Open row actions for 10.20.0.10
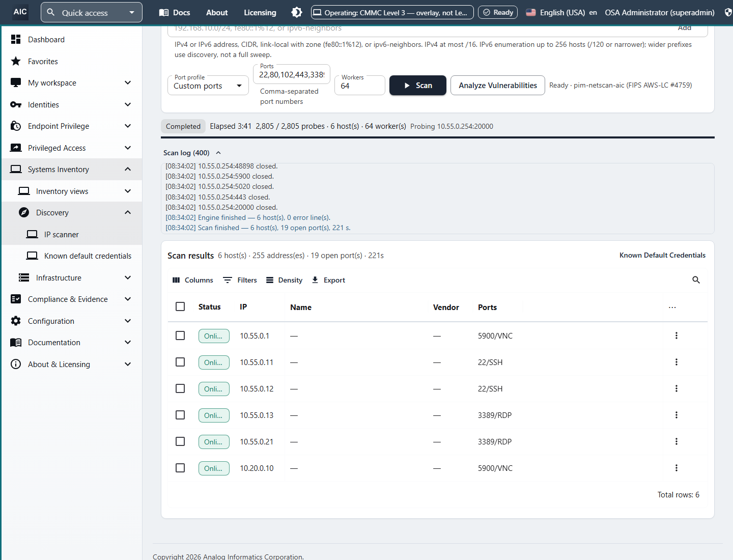The height and width of the screenshot is (560, 733). (x=676, y=468)
